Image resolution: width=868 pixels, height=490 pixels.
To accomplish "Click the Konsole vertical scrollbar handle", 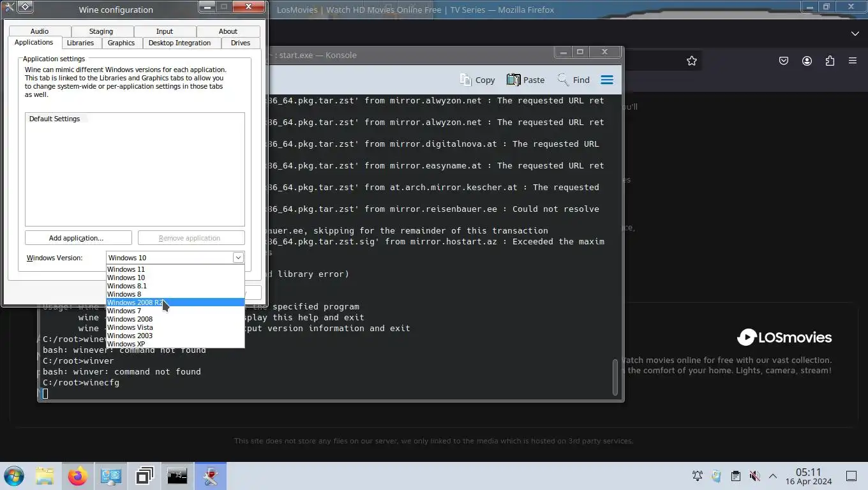I will tap(615, 376).
